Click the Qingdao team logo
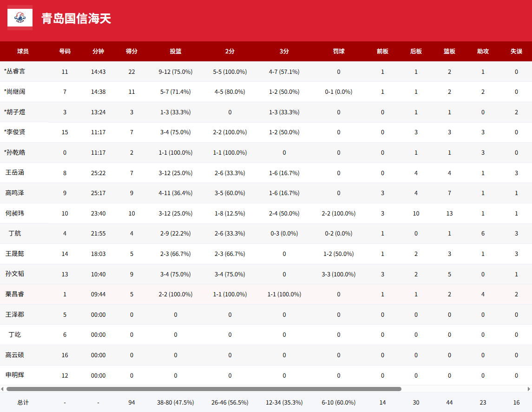Viewport: 532px width, 412px height. pyautogui.click(x=20, y=18)
